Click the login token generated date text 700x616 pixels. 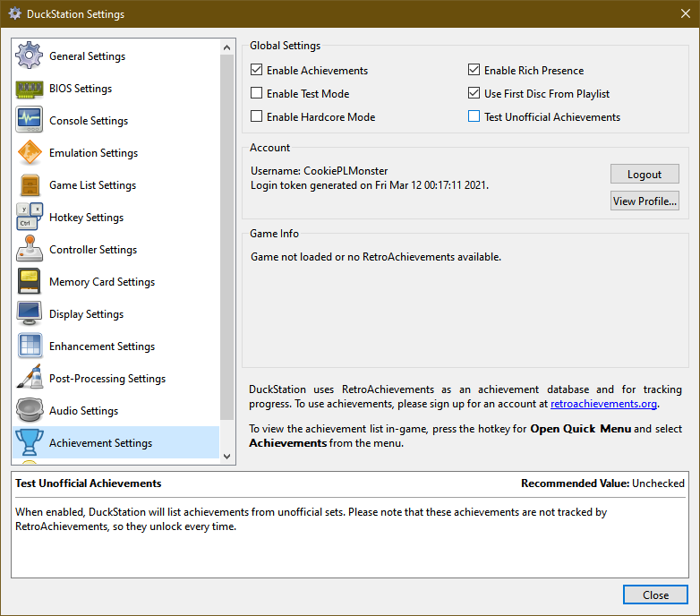[370, 184]
